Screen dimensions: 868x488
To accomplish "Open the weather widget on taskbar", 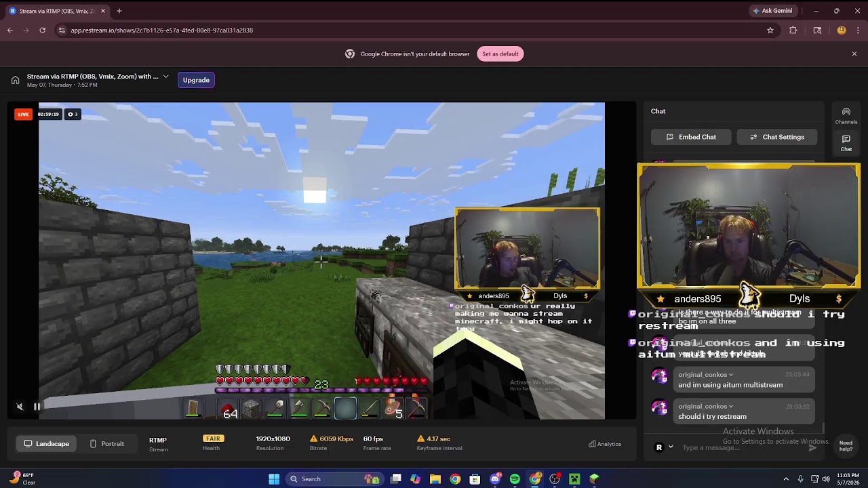I will [22, 479].
